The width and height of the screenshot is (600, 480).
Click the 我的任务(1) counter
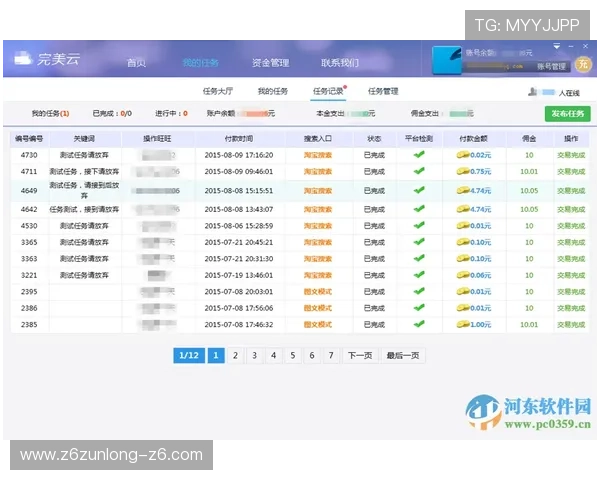pos(50,113)
